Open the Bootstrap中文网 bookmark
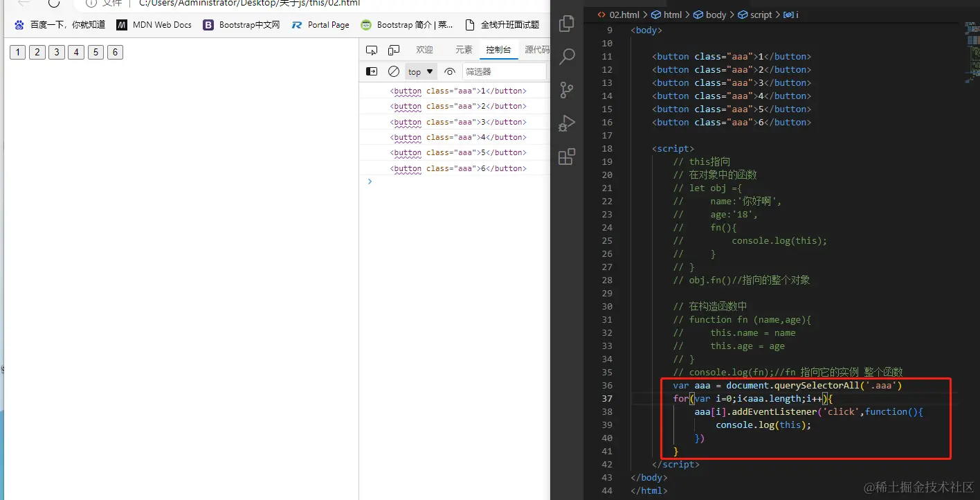This screenshot has width=980, height=500. 242,25
